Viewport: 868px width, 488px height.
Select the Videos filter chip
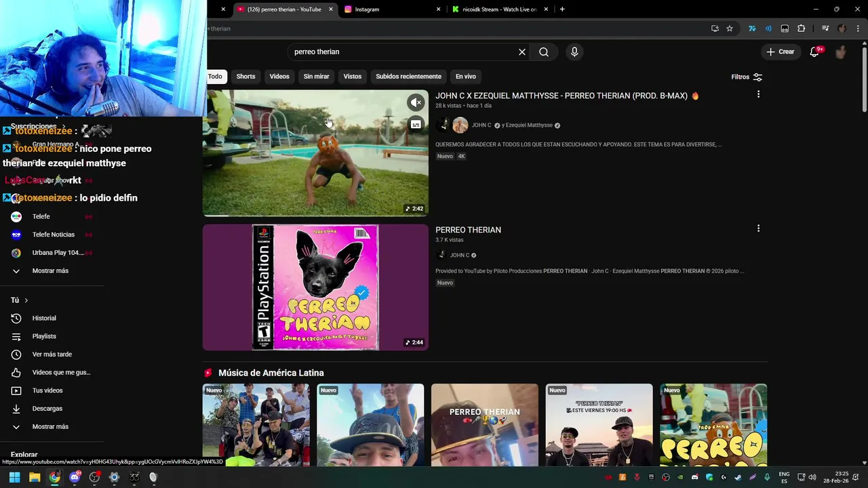coord(279,77)
